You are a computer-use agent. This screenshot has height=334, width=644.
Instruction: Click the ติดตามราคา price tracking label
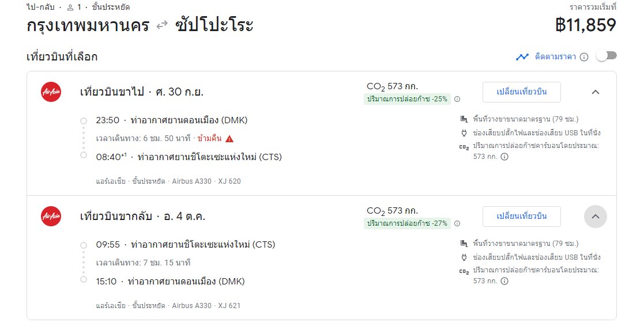[555, 56]
